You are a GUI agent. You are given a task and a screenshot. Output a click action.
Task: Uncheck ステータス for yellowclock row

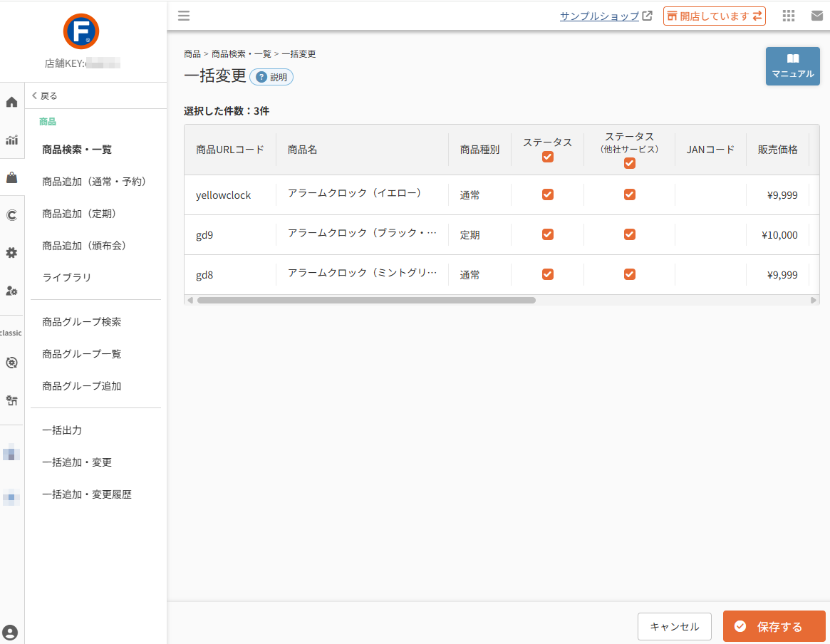pos(548,194)
